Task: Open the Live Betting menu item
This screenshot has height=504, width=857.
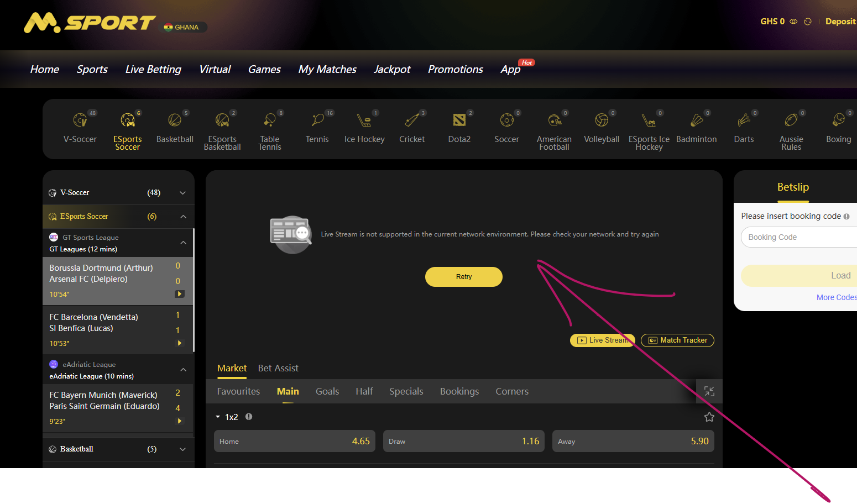Action: pyautogui.click(x=153, y=69)
